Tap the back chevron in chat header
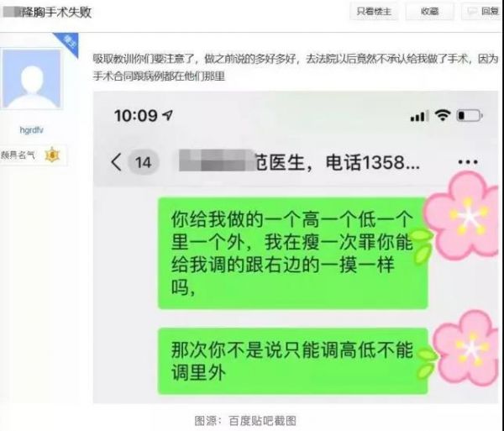This screenshot has height=431, width=504. pyautogui.click(x=117, y=161)
